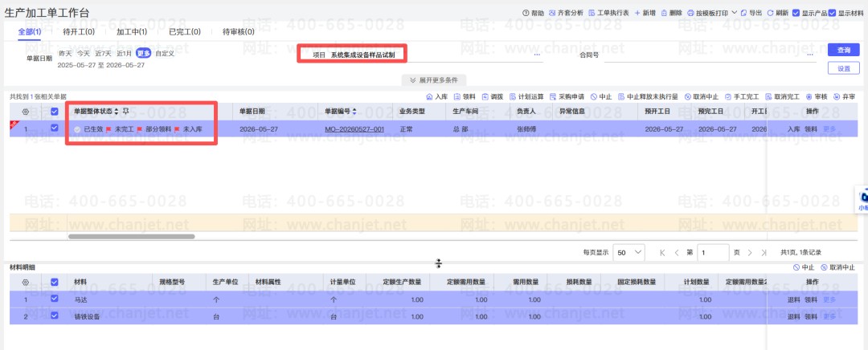Switch to the 待审核(0) tab

pos(239,31)
